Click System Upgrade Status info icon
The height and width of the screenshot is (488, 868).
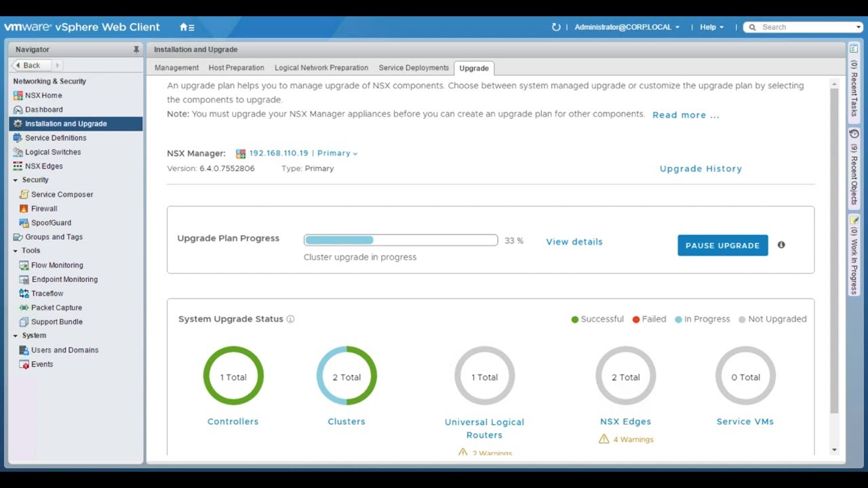(290, 319)
